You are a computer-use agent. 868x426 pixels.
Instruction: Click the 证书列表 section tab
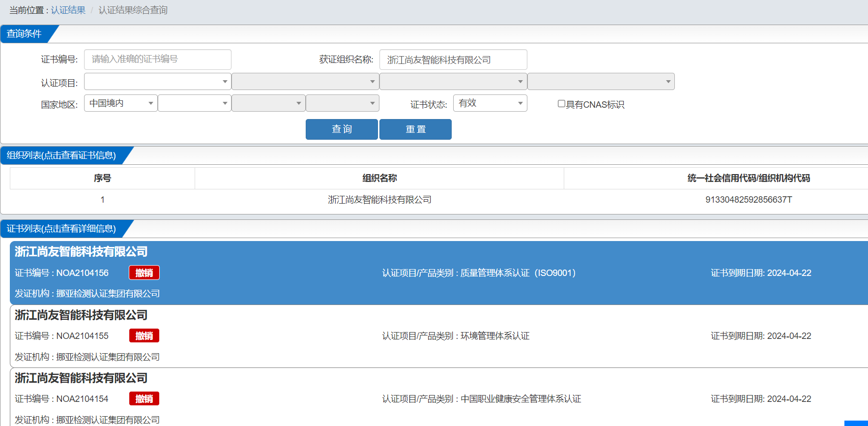click(x=61, y=229)
